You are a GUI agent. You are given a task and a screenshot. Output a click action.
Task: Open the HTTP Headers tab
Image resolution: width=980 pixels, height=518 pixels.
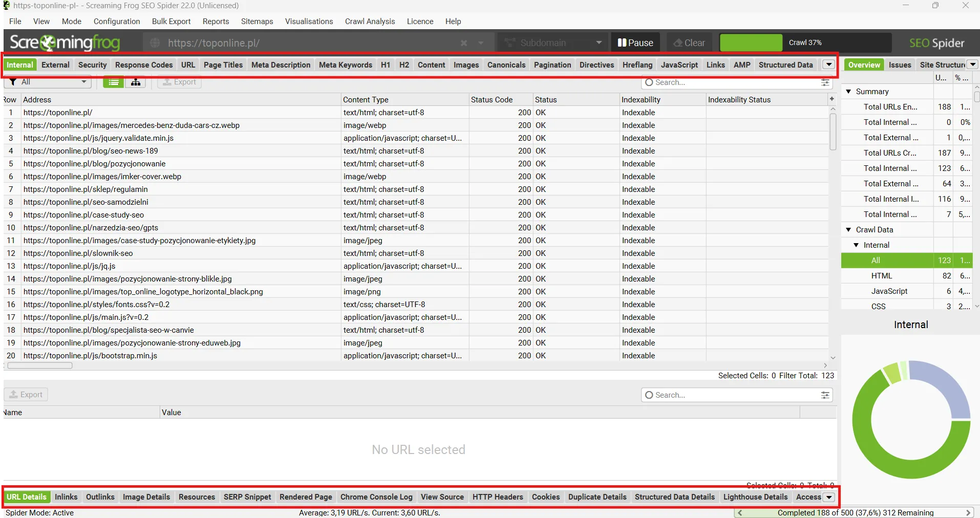498,497
